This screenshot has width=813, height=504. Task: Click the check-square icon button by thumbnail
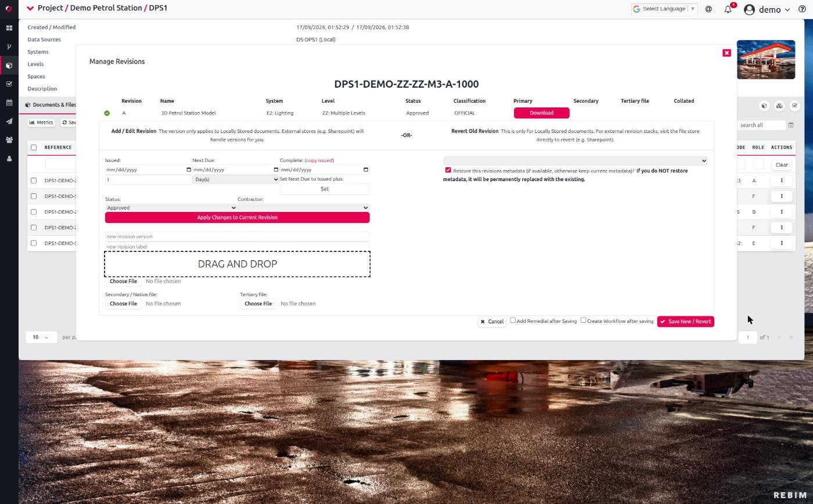click(794, 106)
